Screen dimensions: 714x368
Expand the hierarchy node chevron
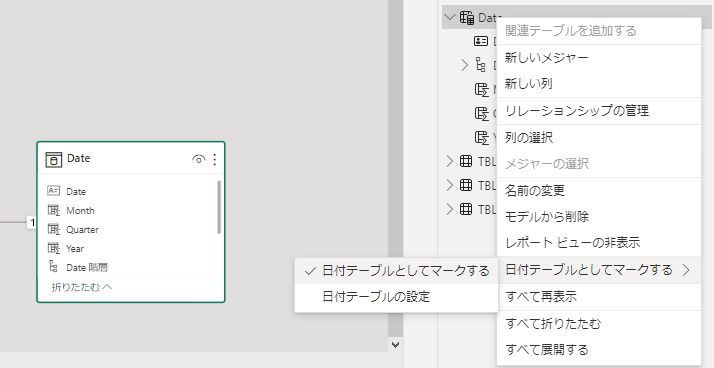[464, 65]
